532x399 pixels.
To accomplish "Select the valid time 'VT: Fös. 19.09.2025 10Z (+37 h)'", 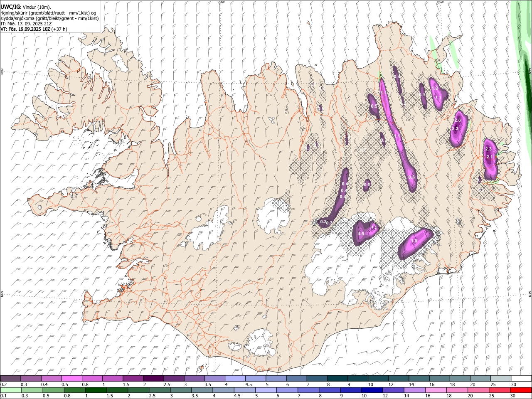I will click(x=34, y=29).
